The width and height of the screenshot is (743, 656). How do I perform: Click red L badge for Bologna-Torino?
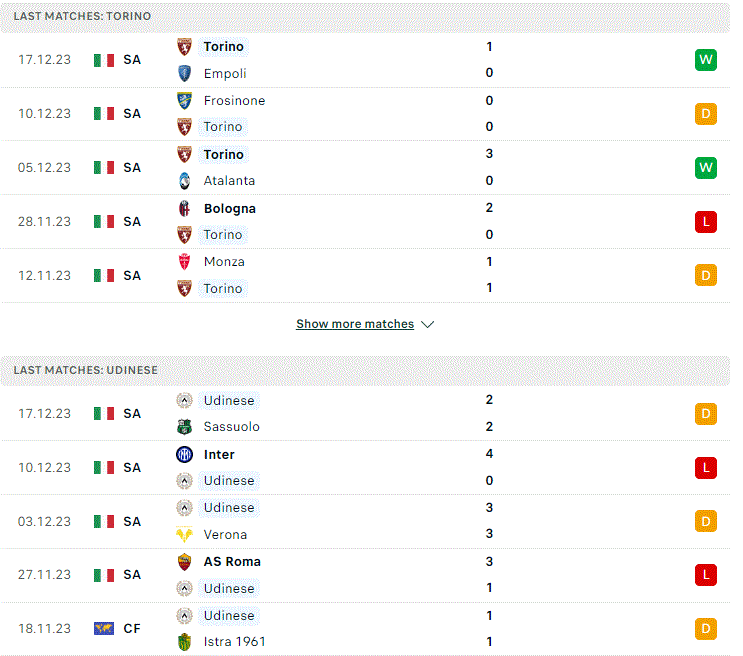click(706, 222)
